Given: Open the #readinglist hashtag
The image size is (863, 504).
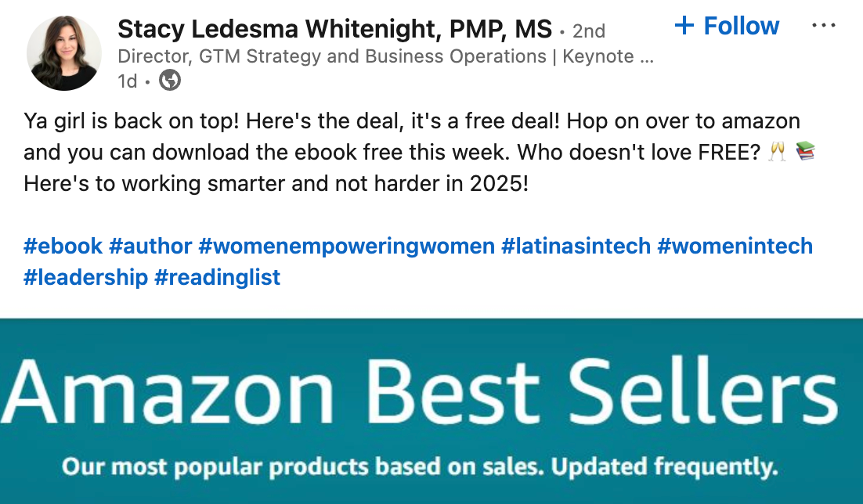Looking at the screenshot, I should pyautogui.click(x=218, y=277).
